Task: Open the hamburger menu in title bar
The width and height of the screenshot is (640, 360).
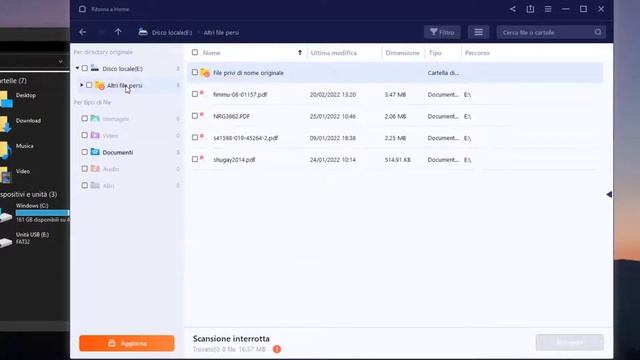Action: pyautogui.click(x=548, y=9)
